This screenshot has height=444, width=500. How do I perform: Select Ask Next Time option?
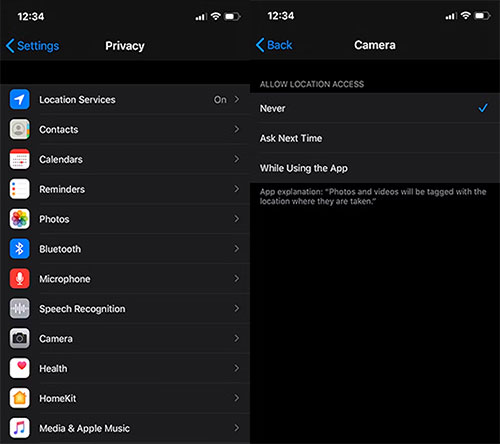click(x=375, y=138)
